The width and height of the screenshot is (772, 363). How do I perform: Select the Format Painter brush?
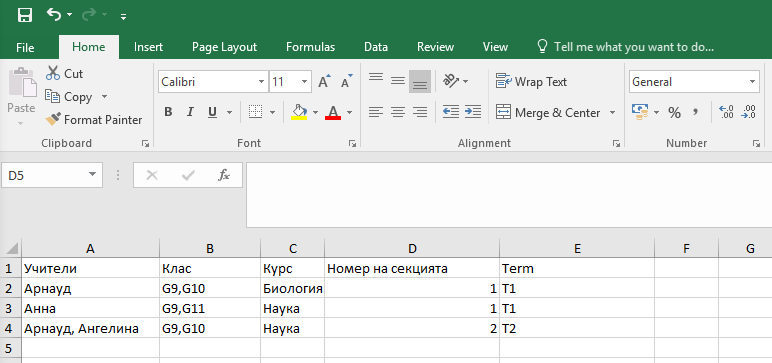pyautogui.click(x=53, y=120)
